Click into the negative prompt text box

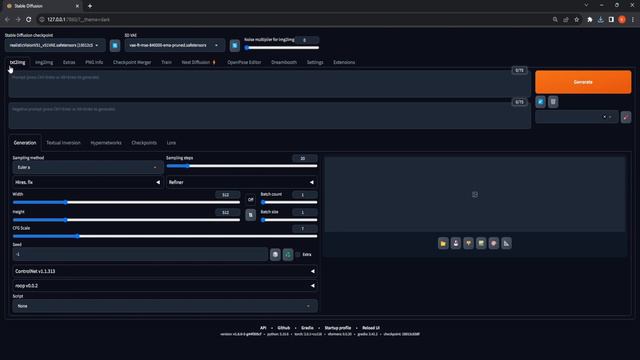(x=269, y=116)
